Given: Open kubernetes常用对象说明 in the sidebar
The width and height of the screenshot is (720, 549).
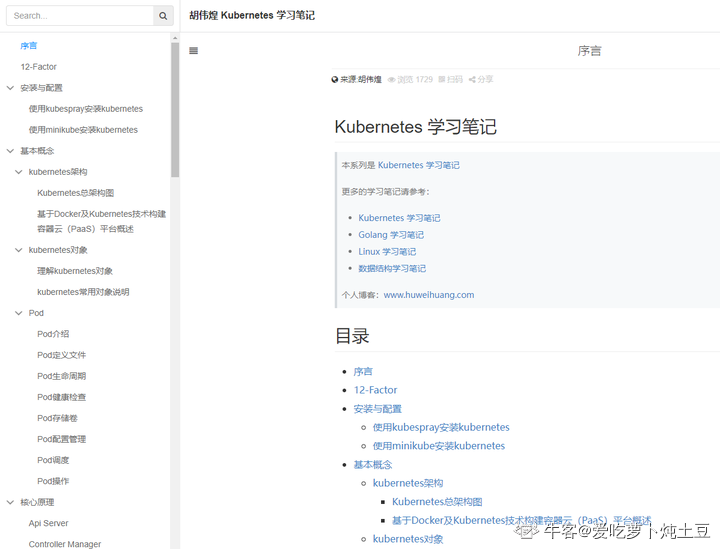Looking at the screenshot, I should 83,292.
